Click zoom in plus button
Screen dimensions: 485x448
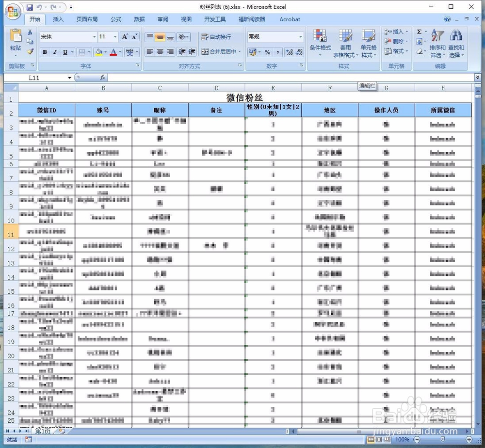469,439
